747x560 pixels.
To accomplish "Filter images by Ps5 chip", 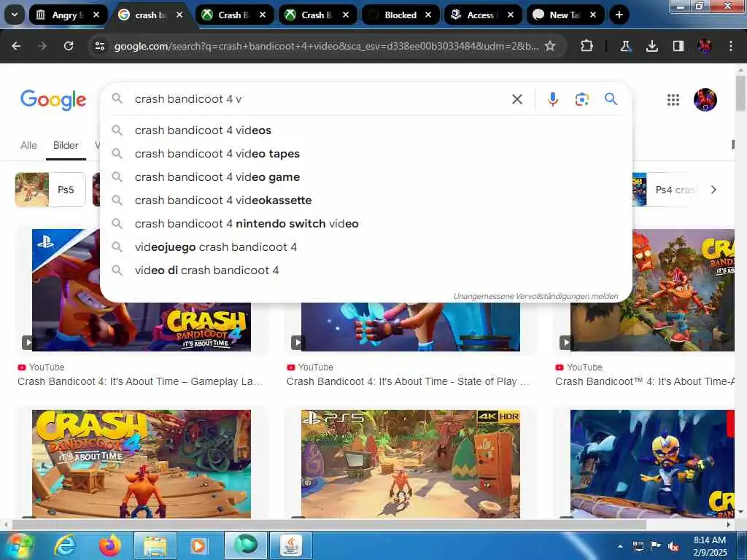I will click(x=50, y=190).
